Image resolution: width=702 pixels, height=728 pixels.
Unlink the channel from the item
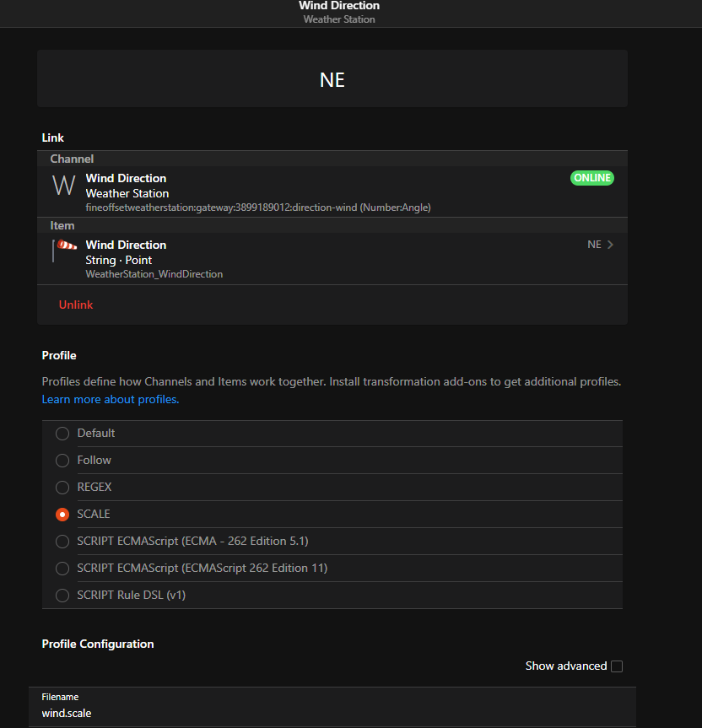pyautogui.click(x=76, y=305)
